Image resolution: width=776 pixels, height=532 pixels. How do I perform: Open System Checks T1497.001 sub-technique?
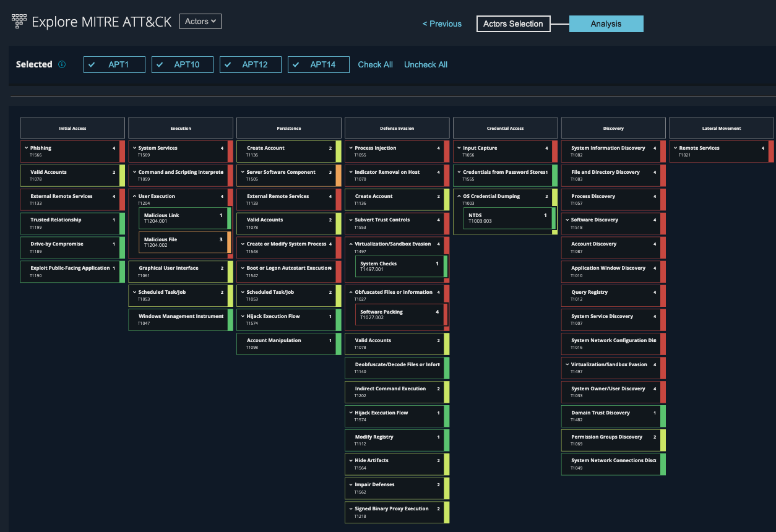401,267
